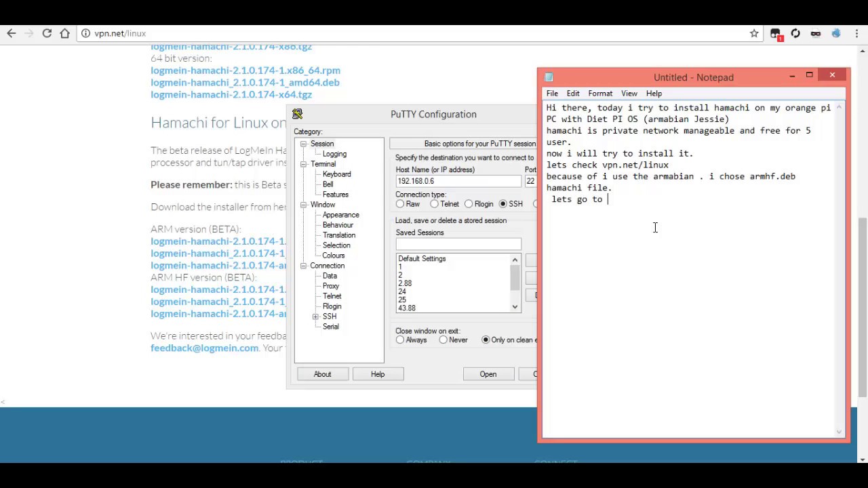Viewport: 868px width, 488px height.
Task: Select Appearance in the category tree
Action: pos(340,215)
